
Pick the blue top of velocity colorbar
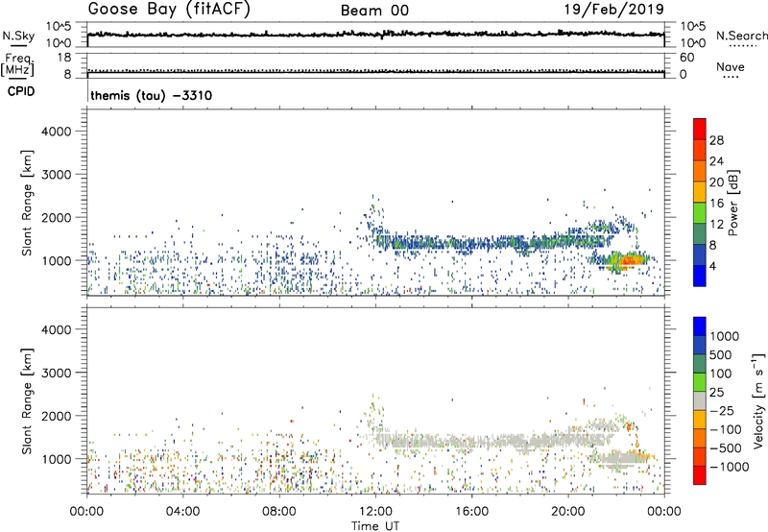700,326
